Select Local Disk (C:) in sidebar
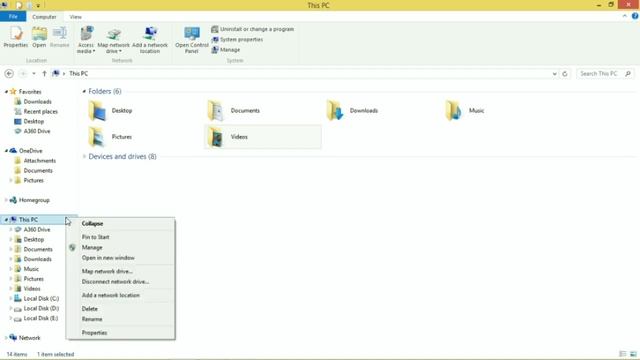Viewport: 640px width, 360px height. click(x=41, y=298)
